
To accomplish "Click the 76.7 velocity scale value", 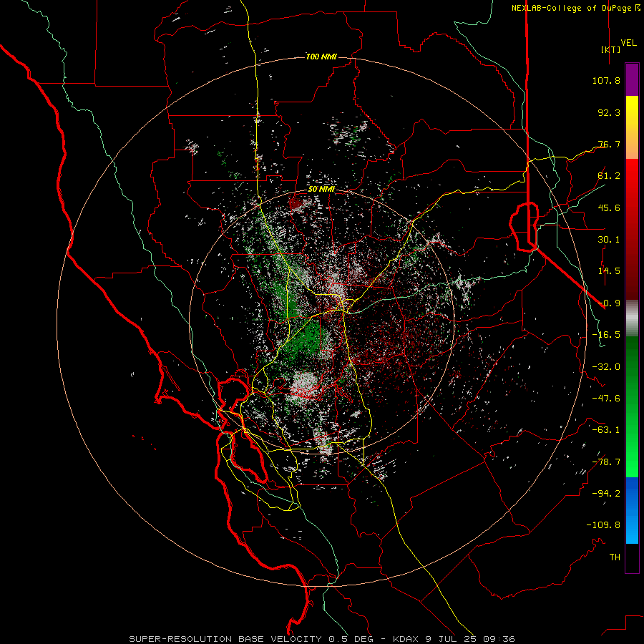I will (609, 144).
